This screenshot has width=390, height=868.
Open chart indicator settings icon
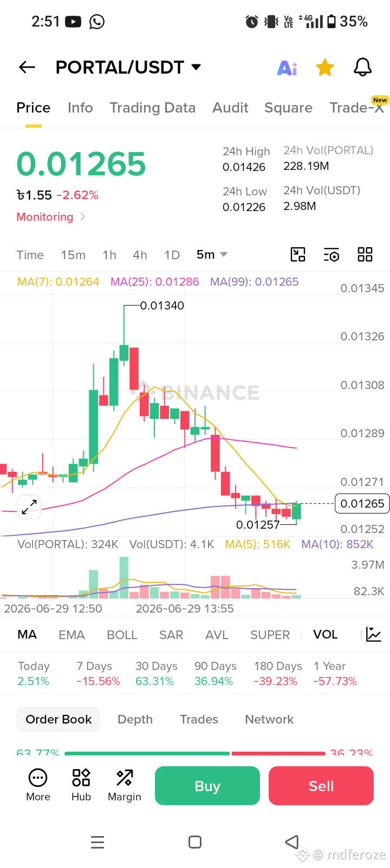(x=331, y=254)
